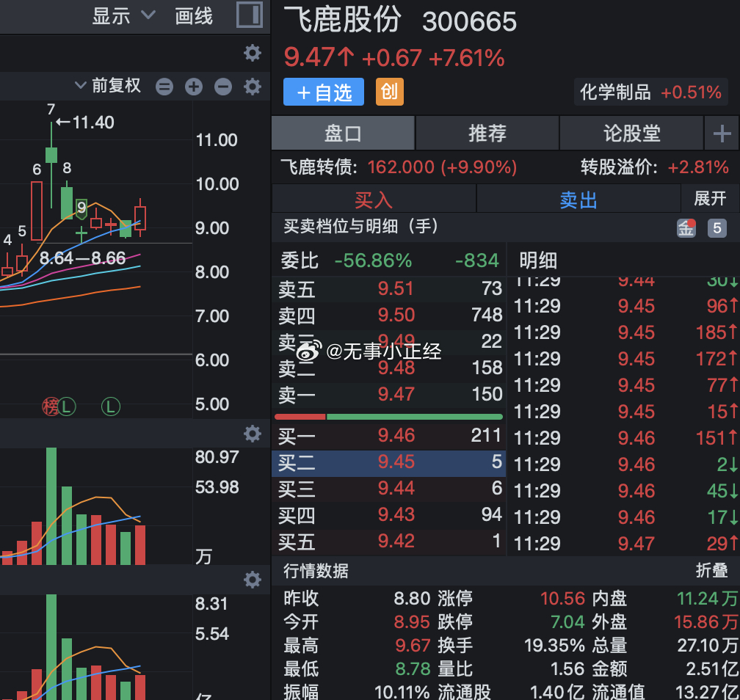
Task: Switch to the 推荐 tab
Action: (487, 134)
